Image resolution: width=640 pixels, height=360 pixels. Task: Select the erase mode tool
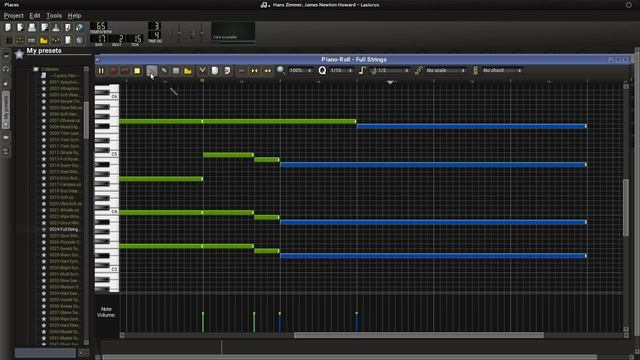click(164, 71)
